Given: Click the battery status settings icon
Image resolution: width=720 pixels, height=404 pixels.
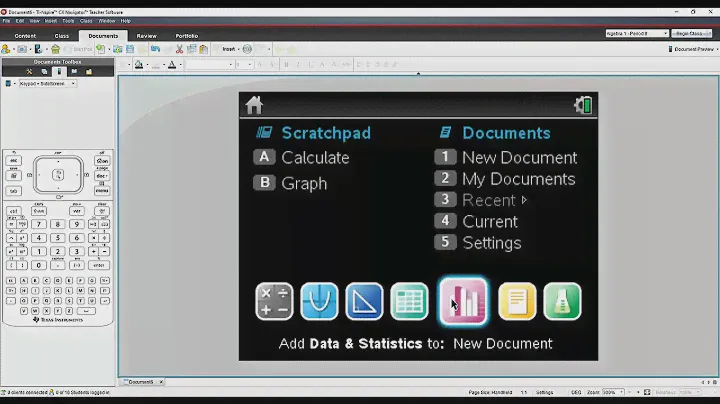Looking at the screenshot, I should (583, 105).
